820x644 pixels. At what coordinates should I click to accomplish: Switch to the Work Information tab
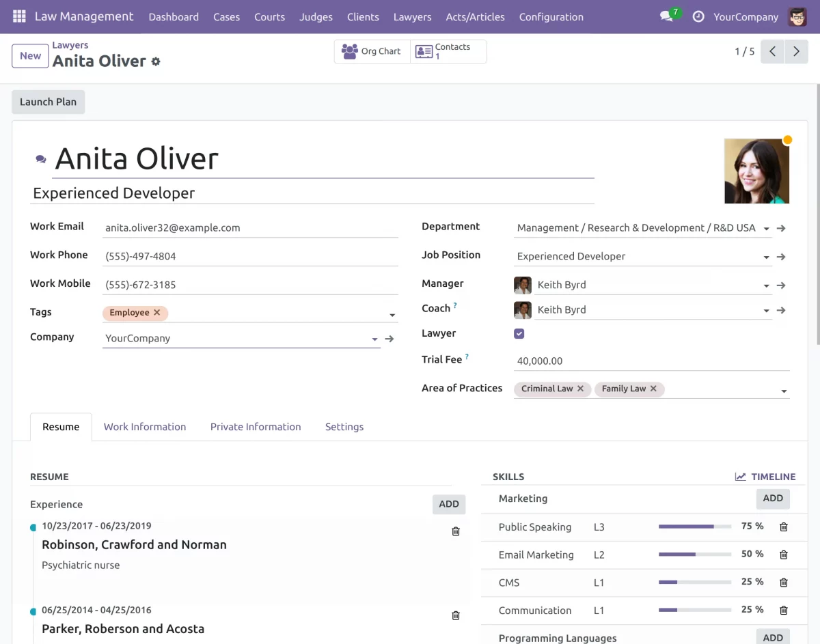145,427
